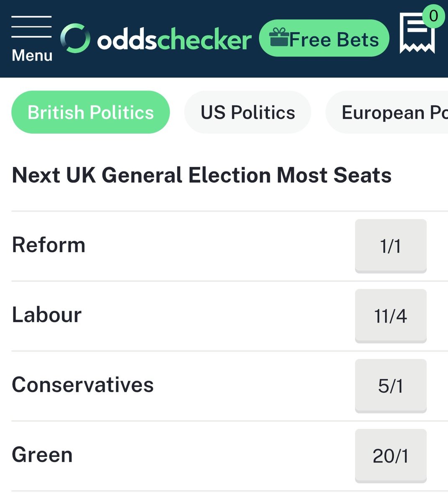Click the Green party name
The image size is (448, 502).
tap(42, 455)
